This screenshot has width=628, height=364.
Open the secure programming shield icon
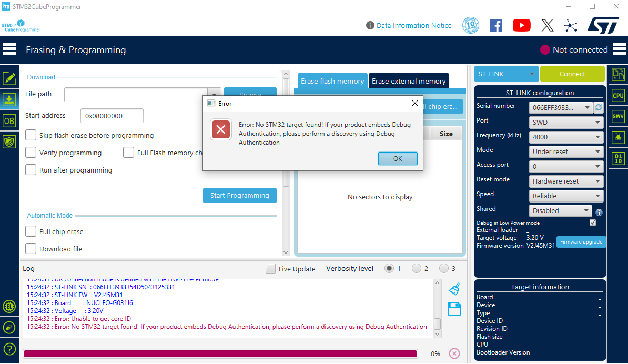9,141
